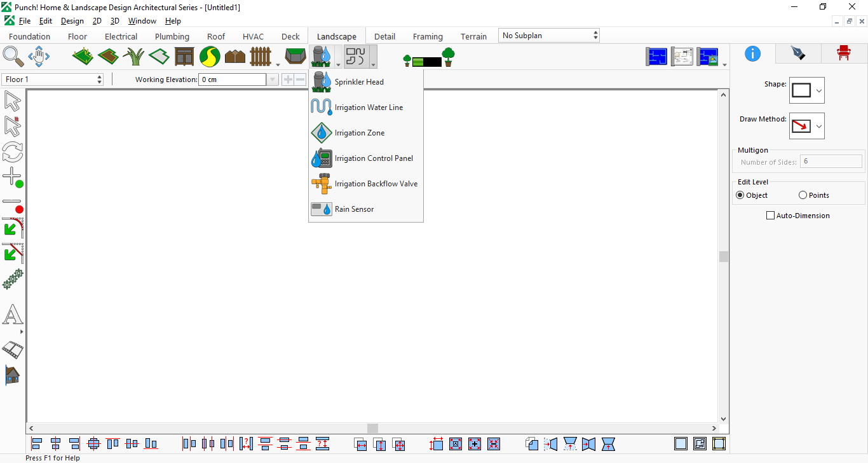Viewport: 868px width, 463px height.
Task: Select the Pan hand tool
Action: [39, 57]
